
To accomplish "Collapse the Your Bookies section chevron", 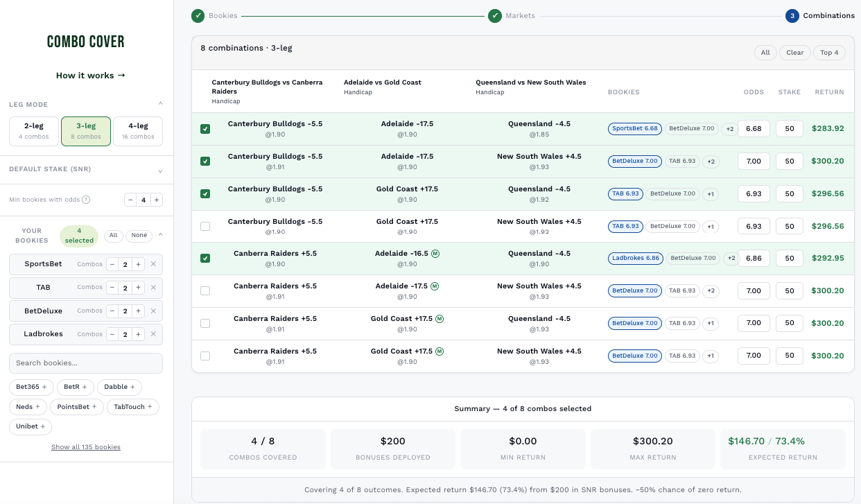I will (160, 234).
